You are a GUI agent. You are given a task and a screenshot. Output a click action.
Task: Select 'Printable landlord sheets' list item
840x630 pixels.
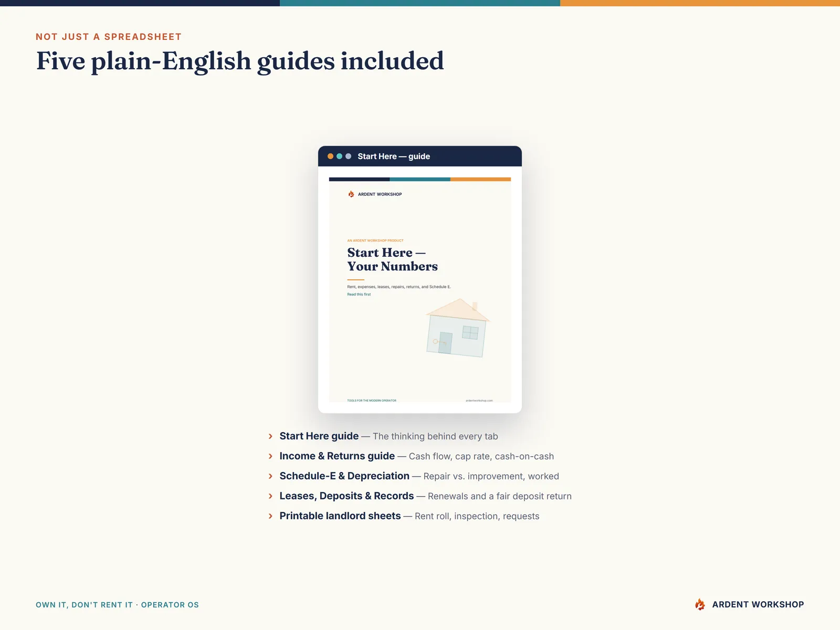[404, 516]
